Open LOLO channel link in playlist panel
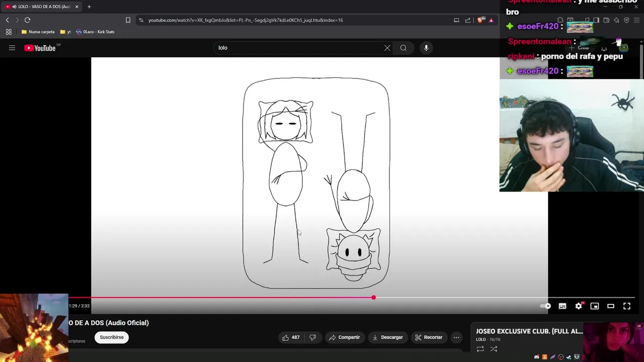Viewport: 644px width, 362px height. coord(481,339)
